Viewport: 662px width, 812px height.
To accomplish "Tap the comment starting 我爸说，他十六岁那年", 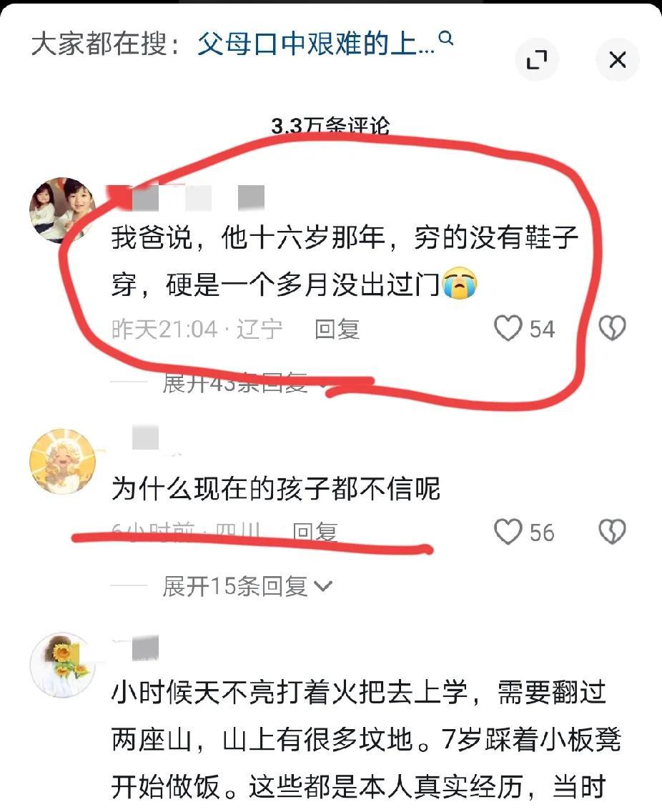I will click(345, 260).
